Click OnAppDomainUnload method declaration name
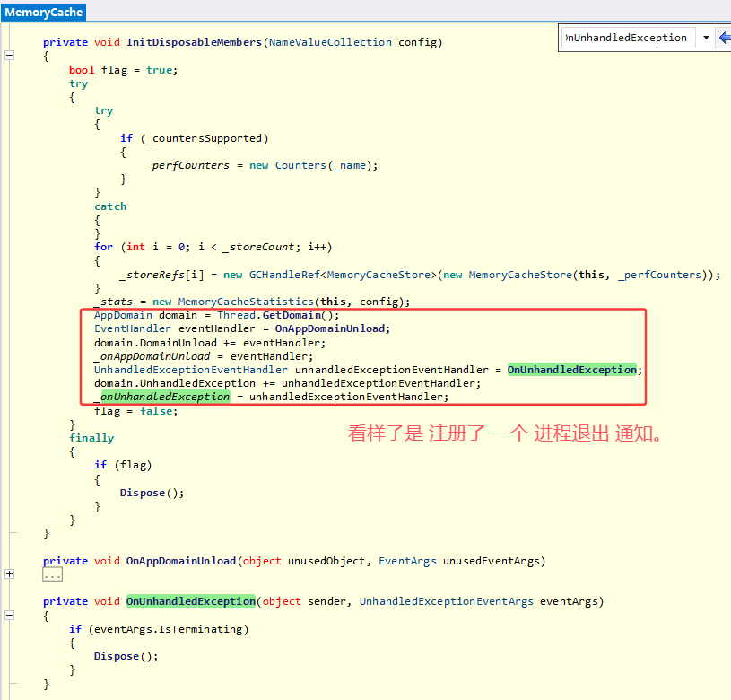Screen dimensions: 731x700 (181, 561)
